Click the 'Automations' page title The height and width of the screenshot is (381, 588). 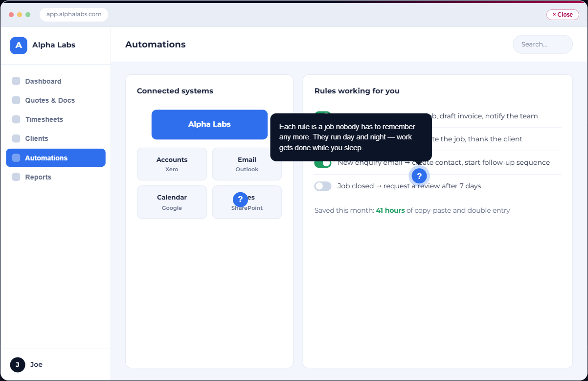coord(156,45)
